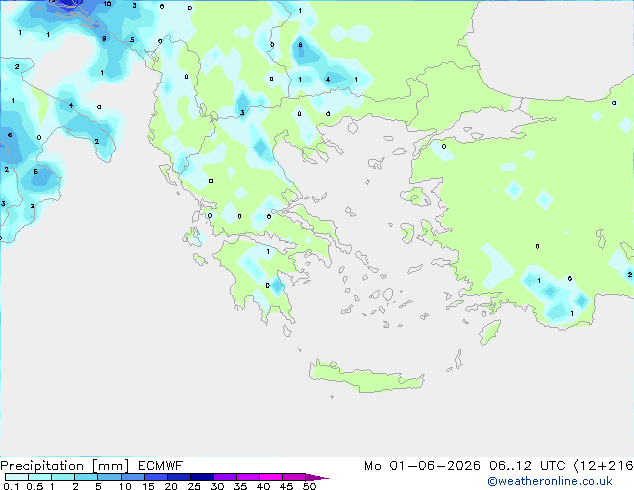The width and height of the screenshot is (634, 490).
Task: Click the '0.1' legend scale label
Action: [x=11, y=486]
